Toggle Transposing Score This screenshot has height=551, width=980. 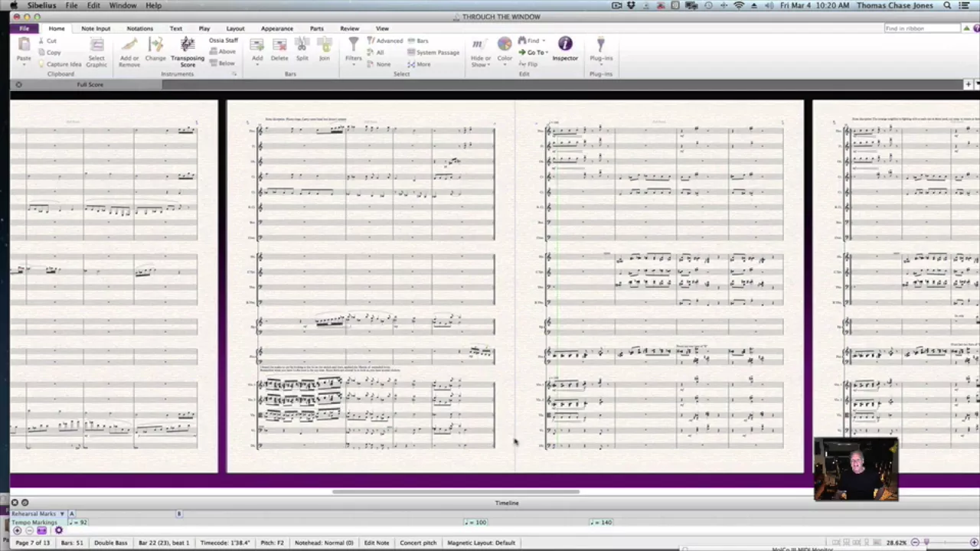[188, 51]
